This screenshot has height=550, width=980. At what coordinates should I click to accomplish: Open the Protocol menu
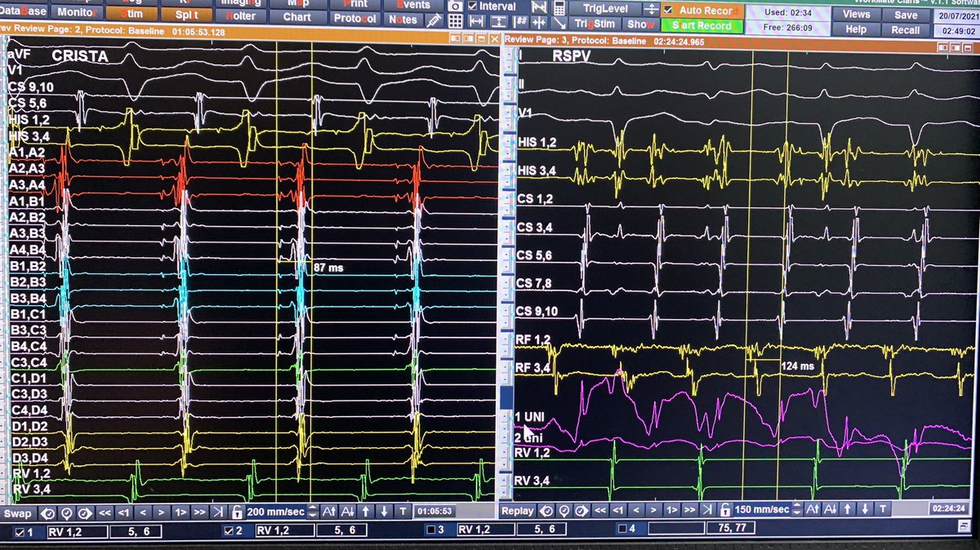(x=354, y=18)
